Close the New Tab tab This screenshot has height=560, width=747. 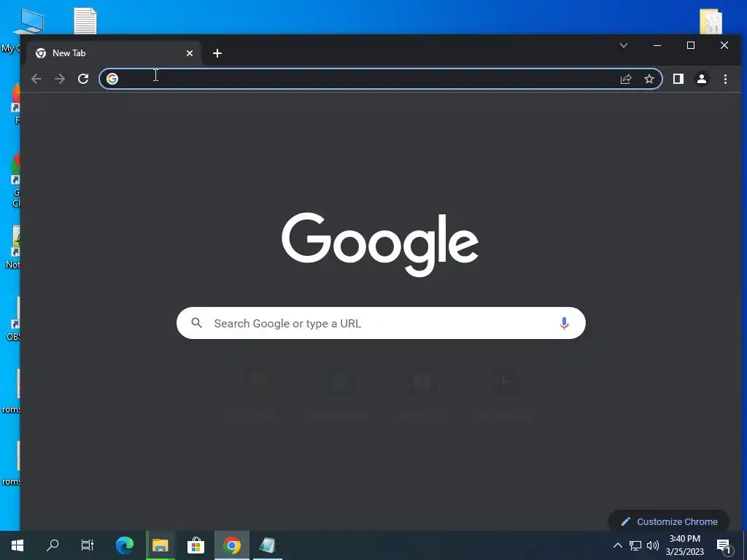[190, 53]
